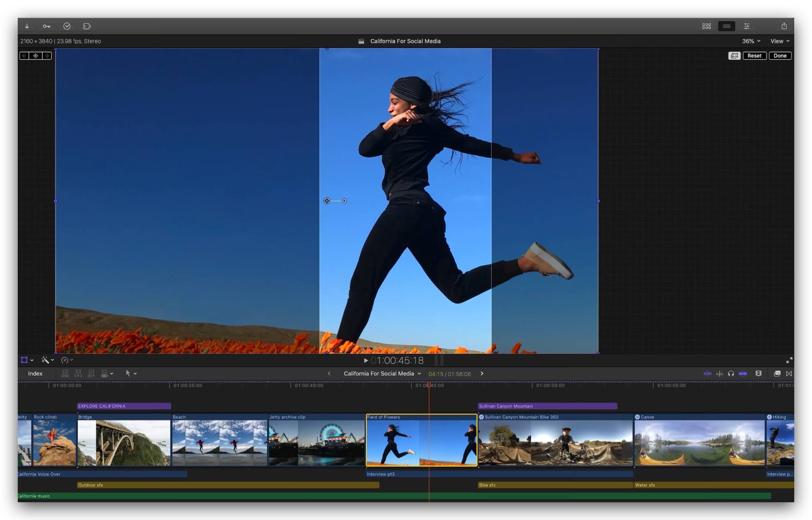
Task: Select the Outdoor sfx audio clip
Action: coord(228,485)
